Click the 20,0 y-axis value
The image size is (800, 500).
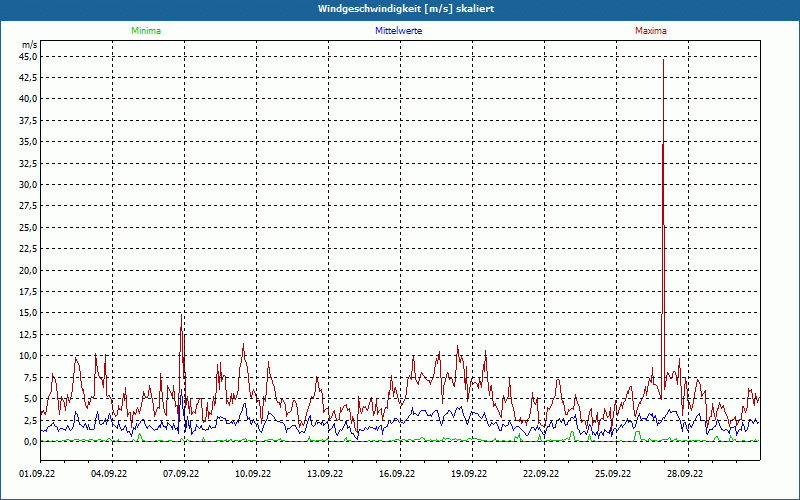(29, 270)
